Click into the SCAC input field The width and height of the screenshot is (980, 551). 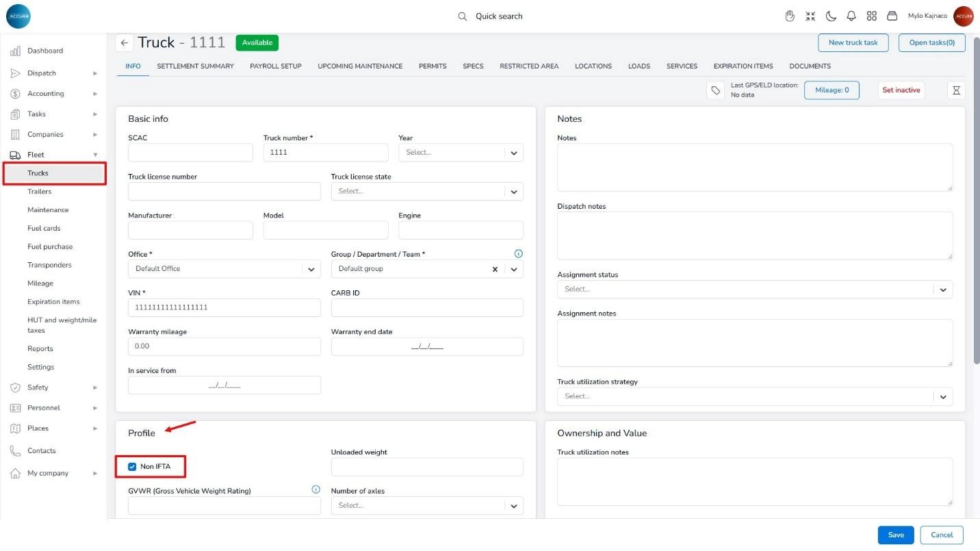(190, 153)
